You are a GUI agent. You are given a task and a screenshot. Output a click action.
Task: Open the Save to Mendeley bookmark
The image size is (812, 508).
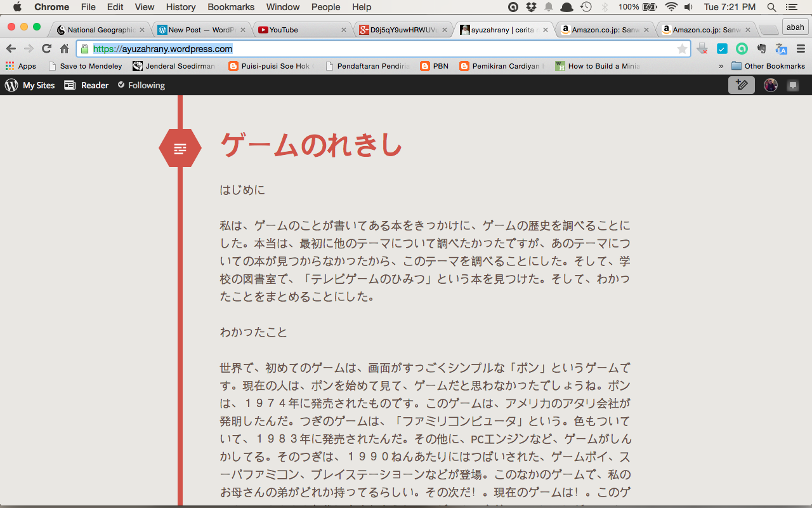click(85, 66)
